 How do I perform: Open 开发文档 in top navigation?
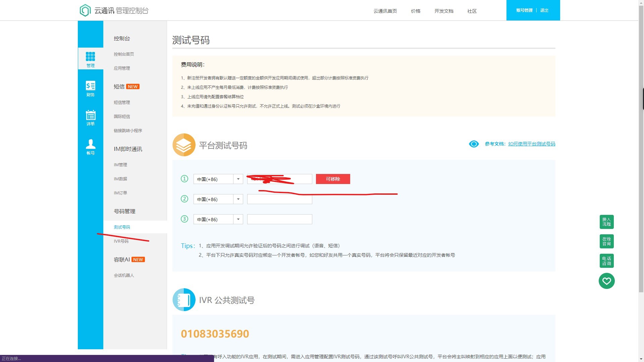(x=443, y=11)
